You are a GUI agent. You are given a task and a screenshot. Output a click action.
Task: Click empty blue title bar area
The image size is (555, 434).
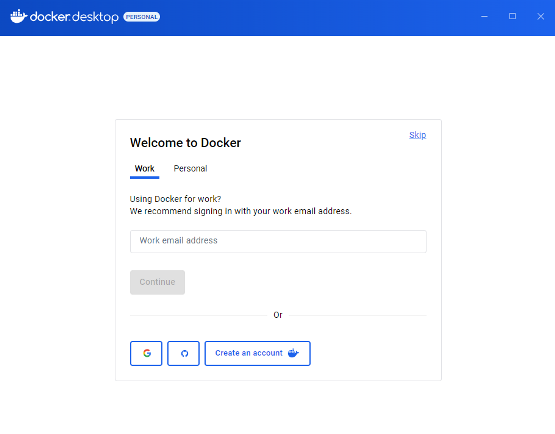(319, 17)
